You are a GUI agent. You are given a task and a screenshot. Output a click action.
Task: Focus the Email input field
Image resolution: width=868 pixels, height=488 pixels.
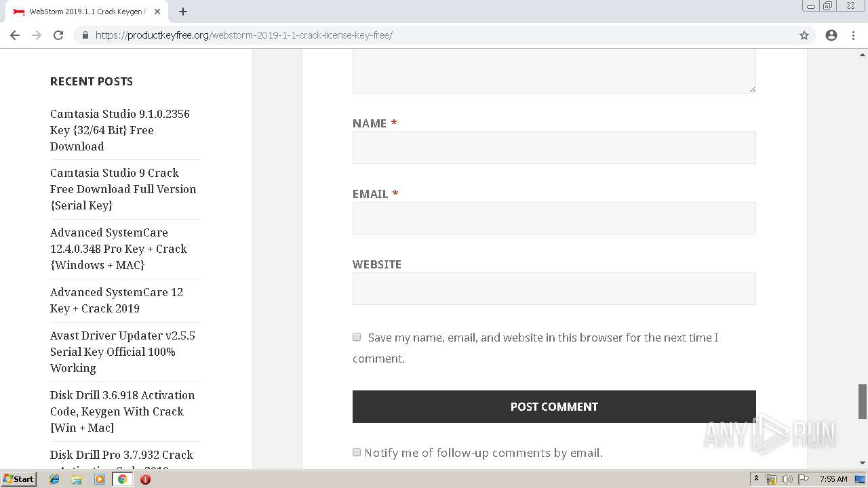pyautogui.click(x=554, y=218)
